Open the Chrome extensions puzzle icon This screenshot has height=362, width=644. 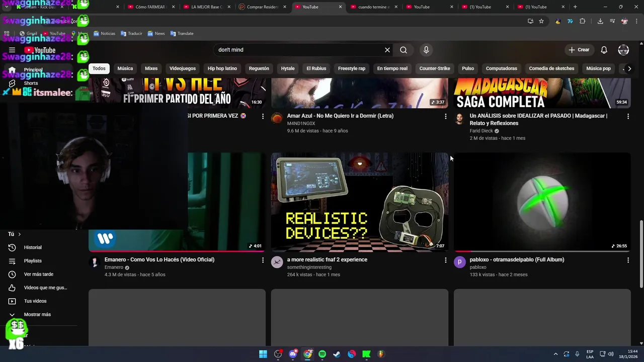(583, 21)
